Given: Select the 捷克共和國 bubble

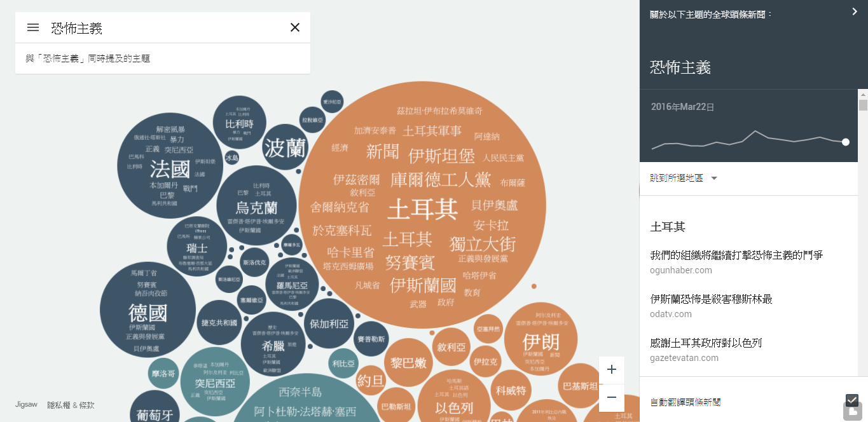Looking at the screenshot, I should [219, 322].
